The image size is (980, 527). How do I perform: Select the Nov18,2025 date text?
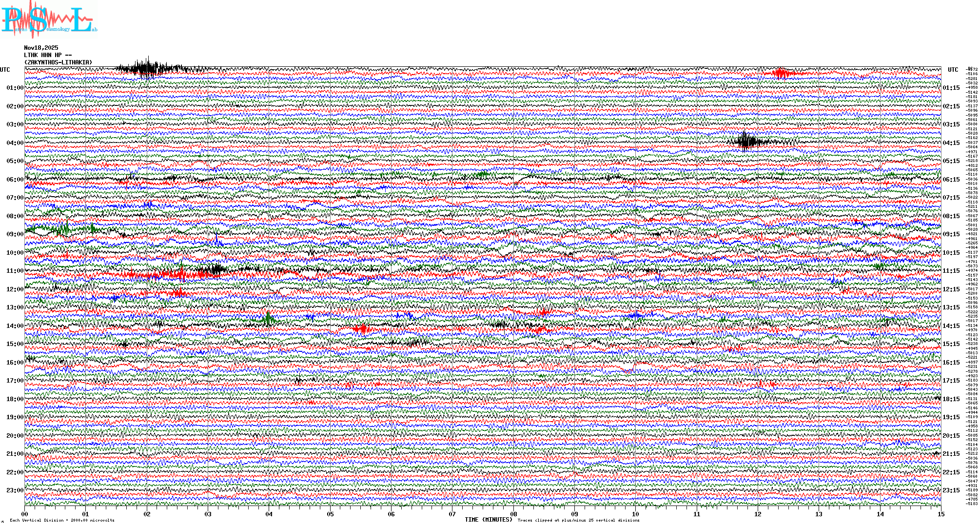click(41, 48)
